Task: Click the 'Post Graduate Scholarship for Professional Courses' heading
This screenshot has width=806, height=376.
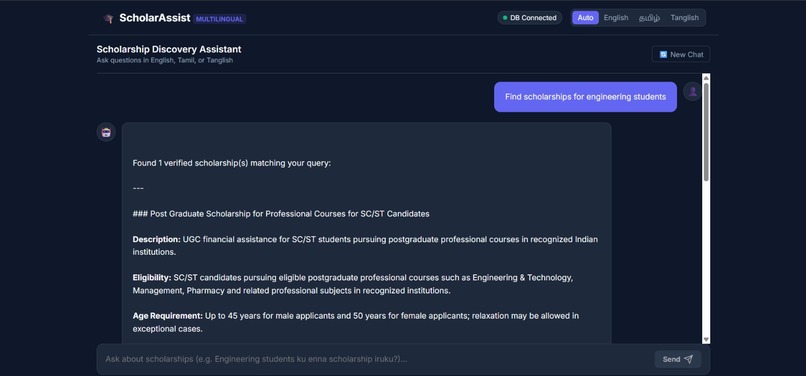Action: click(x=281, y=213)
